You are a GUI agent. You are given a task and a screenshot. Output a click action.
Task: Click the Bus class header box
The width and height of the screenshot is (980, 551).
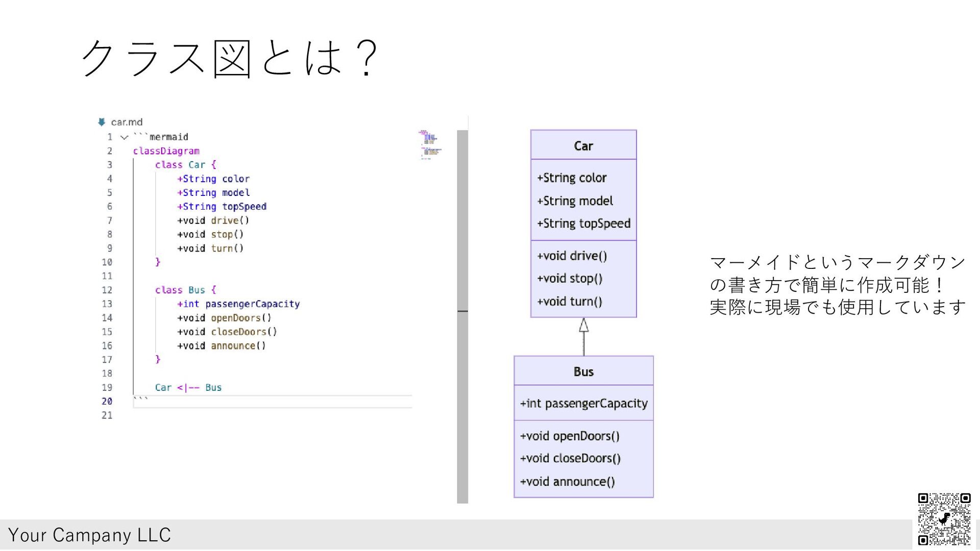[x=583, y=371]
